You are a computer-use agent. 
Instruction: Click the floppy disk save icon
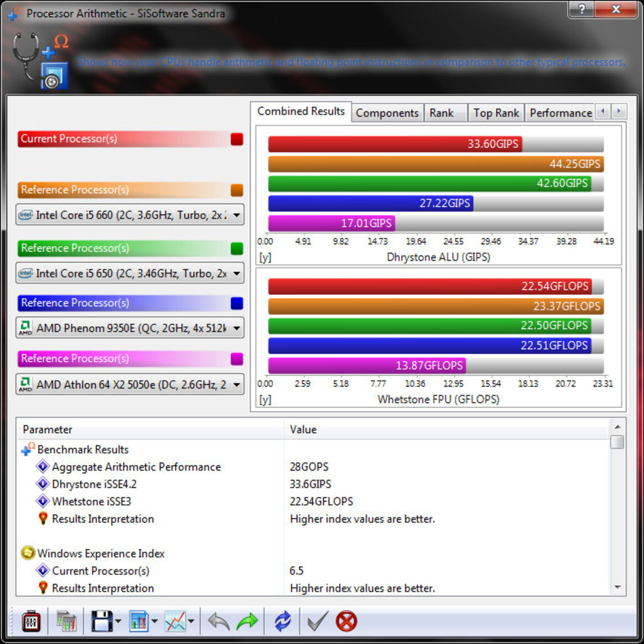coord(101,620)
